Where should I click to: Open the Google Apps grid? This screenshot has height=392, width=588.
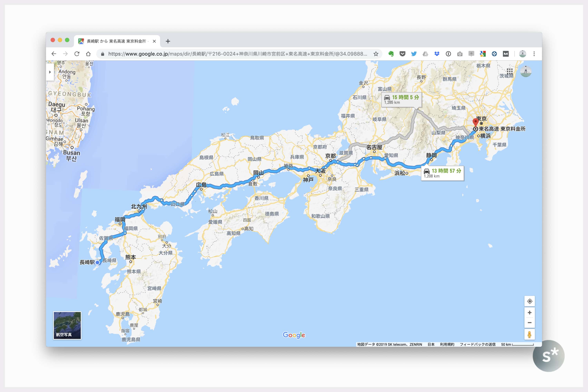click(509, 71)
